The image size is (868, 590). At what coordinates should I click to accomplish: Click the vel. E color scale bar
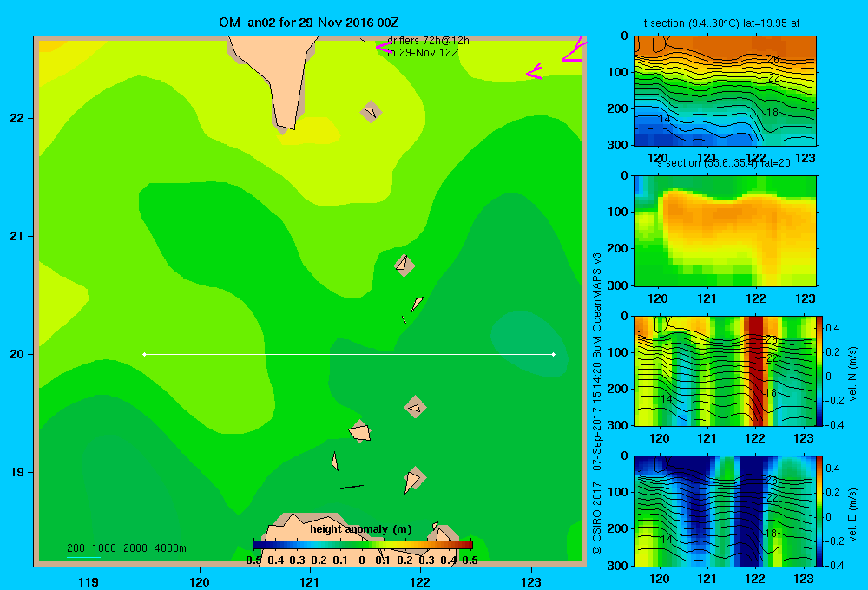point(819,511)
